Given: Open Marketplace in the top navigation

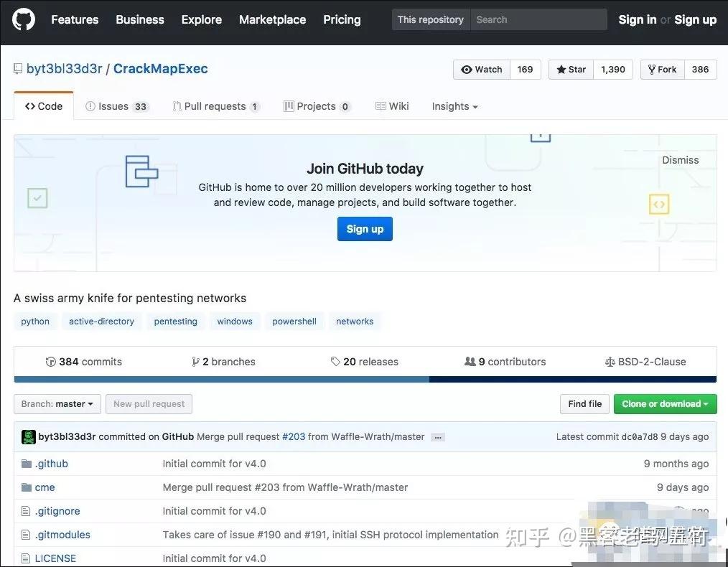Looking at the screenshot, I should pyautogui.click(x=273, y=19).
